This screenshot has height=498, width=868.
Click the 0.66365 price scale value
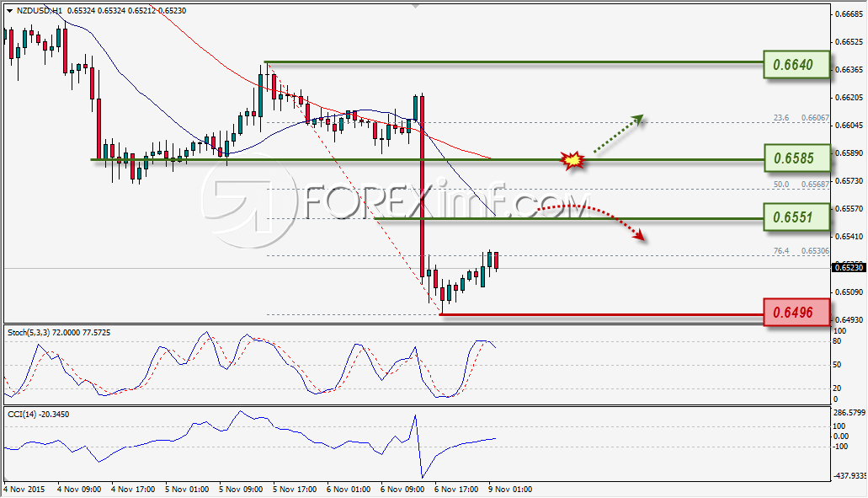pos(849,70)
